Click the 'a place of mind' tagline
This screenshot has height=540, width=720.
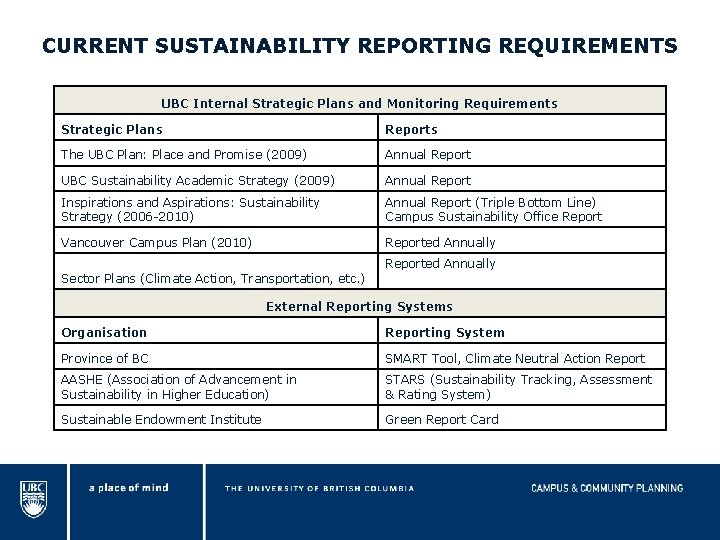(129, 488)
